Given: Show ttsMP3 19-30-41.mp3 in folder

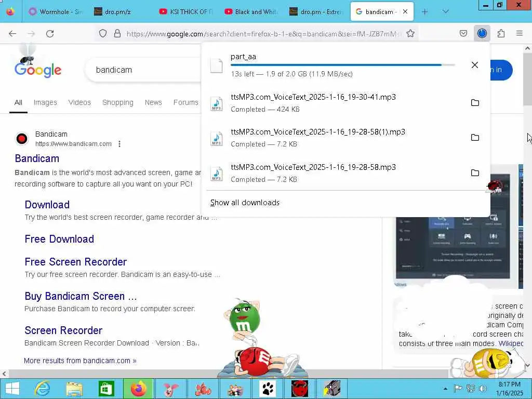Looking at the screenshot, I should click(x=475, y=102).
